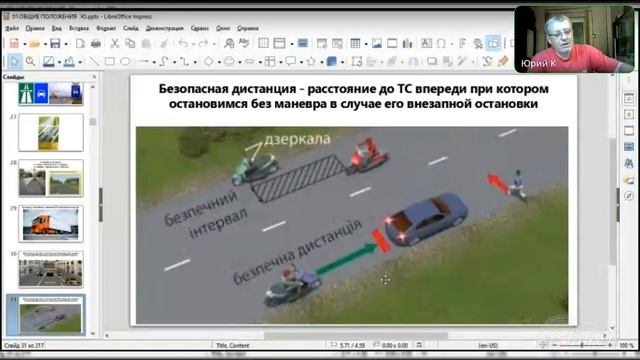Image resolution: width=640 pixels, height=360 pixels.
Task: Select the Symbol Shapes smiley tool
Action: pyautogui.click(x=229, y=62)
